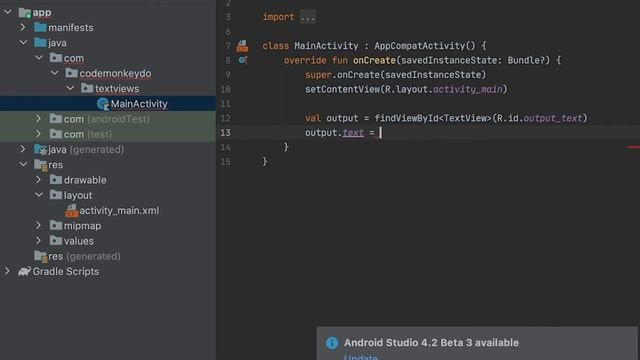Select the mipmap tree row label

[x=82, y=226]
